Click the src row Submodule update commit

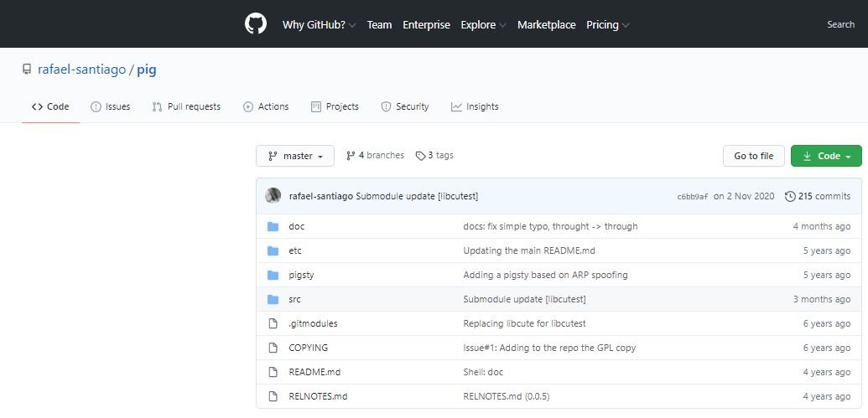tap(524, 300)
